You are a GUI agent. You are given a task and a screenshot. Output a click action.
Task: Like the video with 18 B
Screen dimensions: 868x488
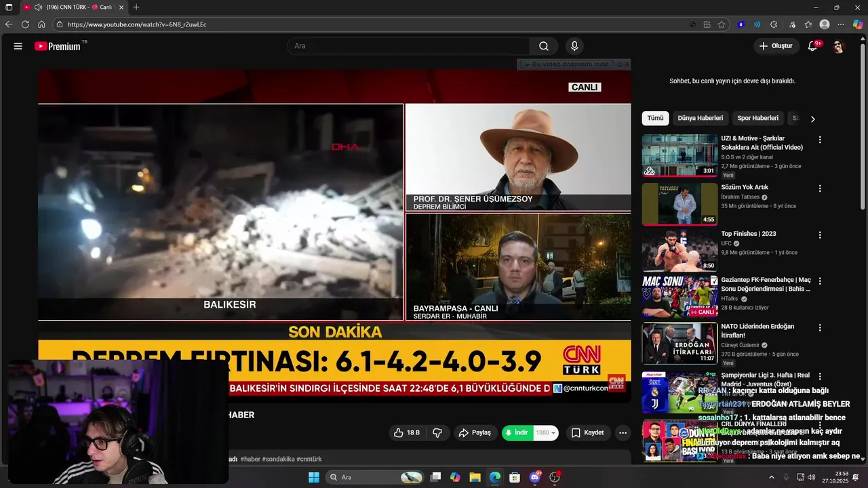406,432
